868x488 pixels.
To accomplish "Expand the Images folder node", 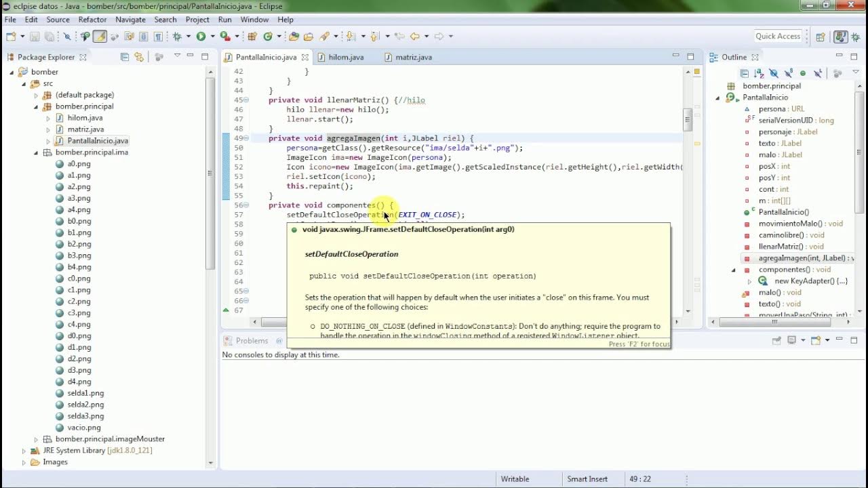I will (x=24, y=462).
